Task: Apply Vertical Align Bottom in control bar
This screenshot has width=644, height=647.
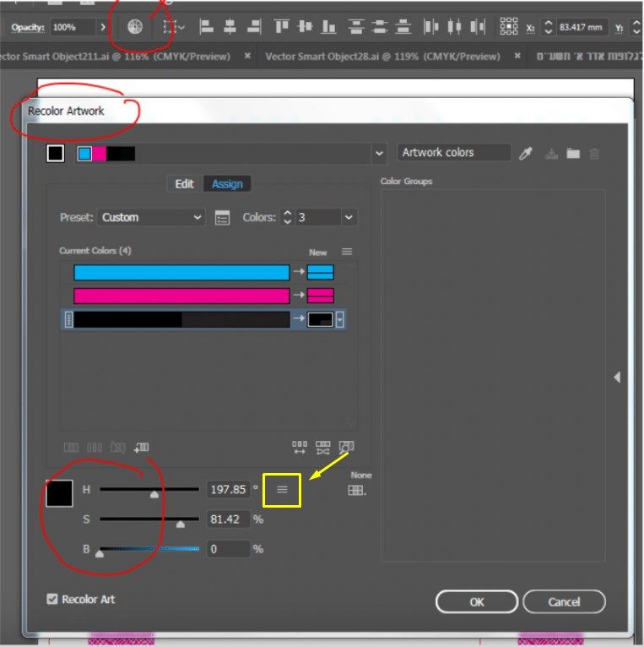Action: [328, 27]
